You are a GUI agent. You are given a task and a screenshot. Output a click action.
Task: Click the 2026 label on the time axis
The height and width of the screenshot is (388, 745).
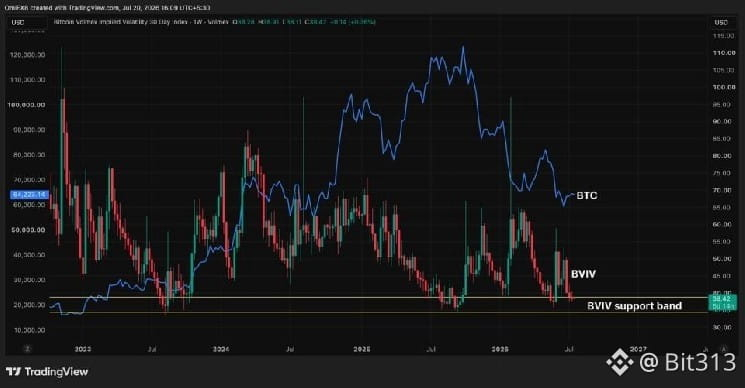(500, 349)
